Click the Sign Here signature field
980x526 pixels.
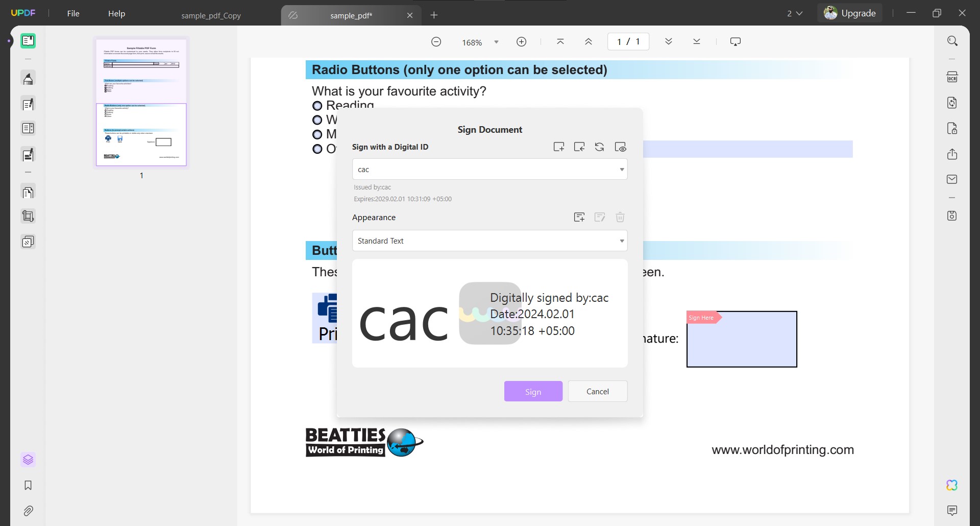pyautogui.click(x=742, y=339)
